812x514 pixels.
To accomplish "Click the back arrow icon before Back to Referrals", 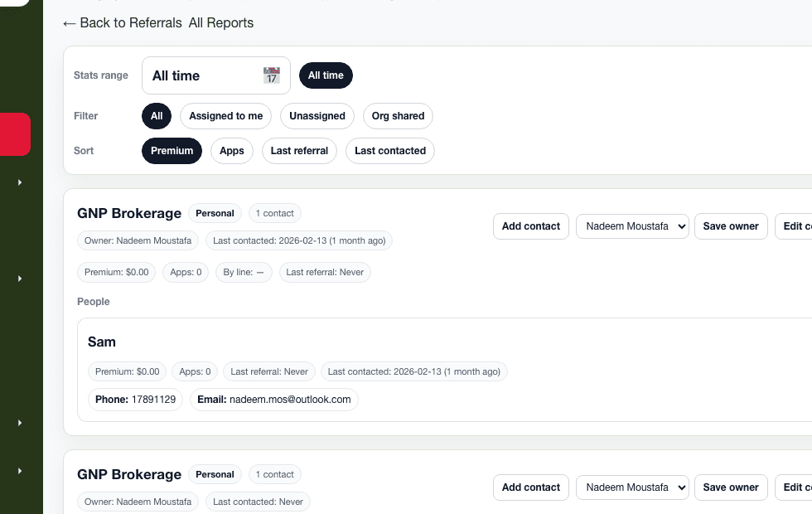I will (x=68, y=22).
